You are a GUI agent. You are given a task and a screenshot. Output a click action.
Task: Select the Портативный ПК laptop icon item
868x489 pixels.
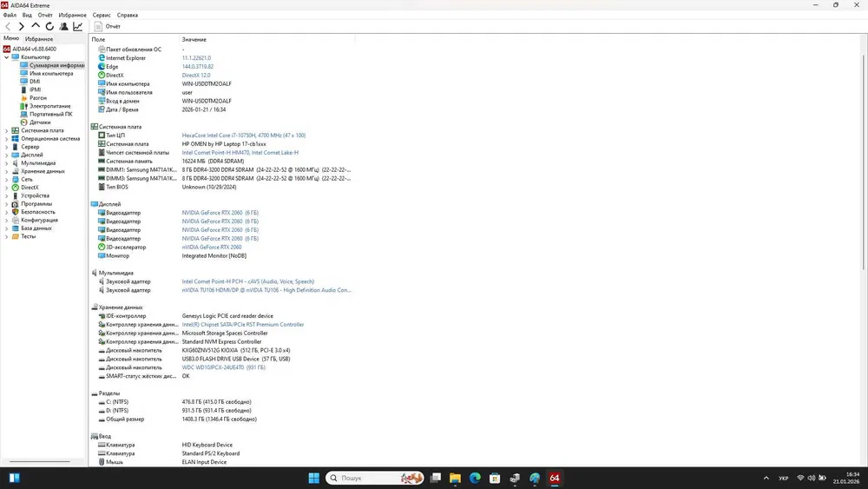tap(23, 114)
